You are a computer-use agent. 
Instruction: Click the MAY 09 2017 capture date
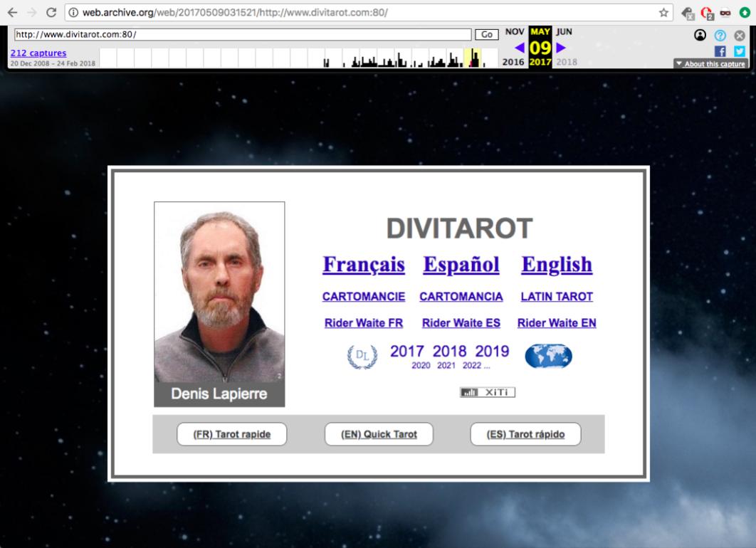click(540, 47)
